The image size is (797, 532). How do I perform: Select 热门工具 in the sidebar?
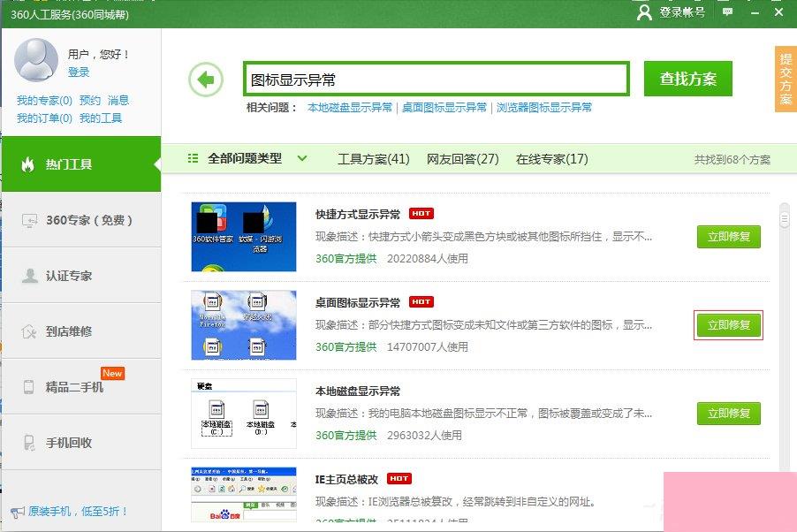(x=81, y=164)
